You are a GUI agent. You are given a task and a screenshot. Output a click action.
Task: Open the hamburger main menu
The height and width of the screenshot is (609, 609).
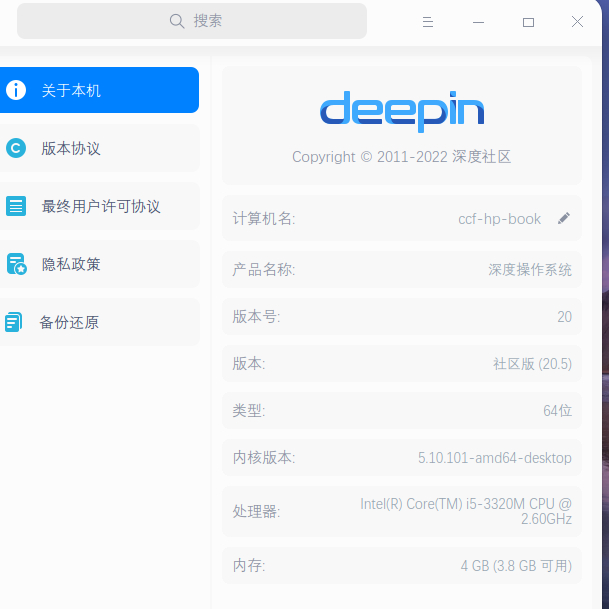tap(428, 22)
